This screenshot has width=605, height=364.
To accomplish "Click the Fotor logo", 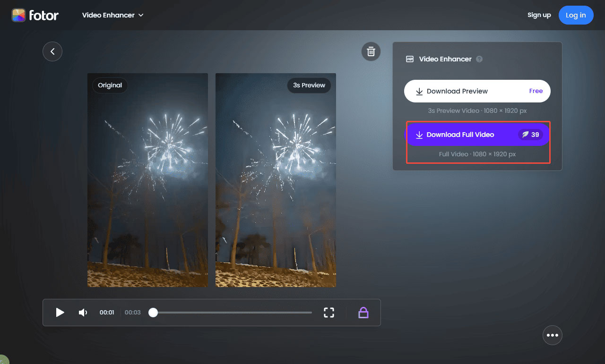I will tap(35, 15).
